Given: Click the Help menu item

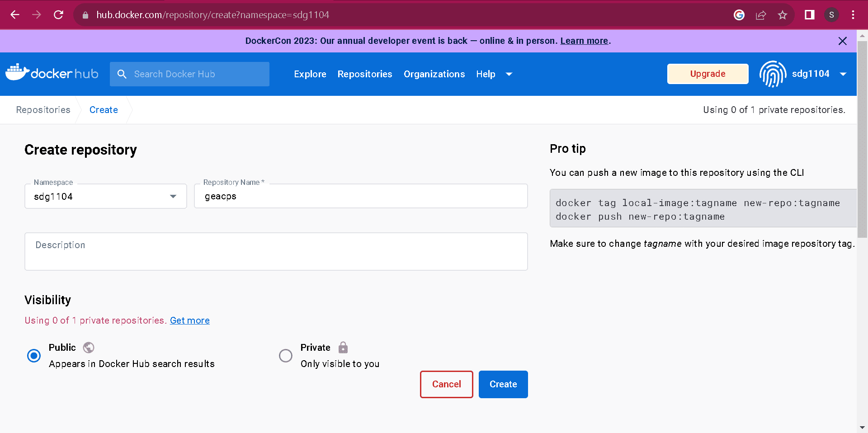Looking at the screenshot, I should pyautogui.click(x=486, y=74).
